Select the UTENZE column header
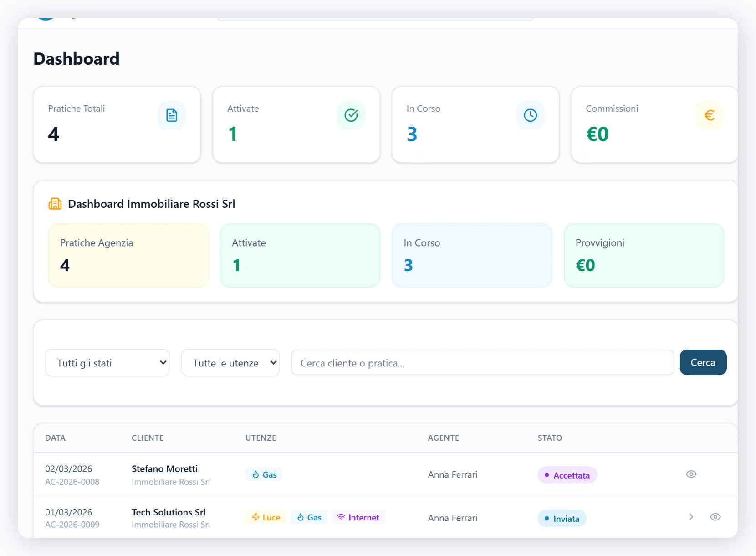756x556 pixels. (x=261, y=438)
